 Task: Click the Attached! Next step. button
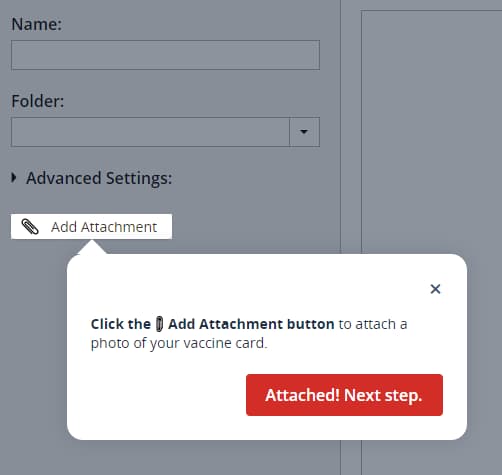coord(344,395)
